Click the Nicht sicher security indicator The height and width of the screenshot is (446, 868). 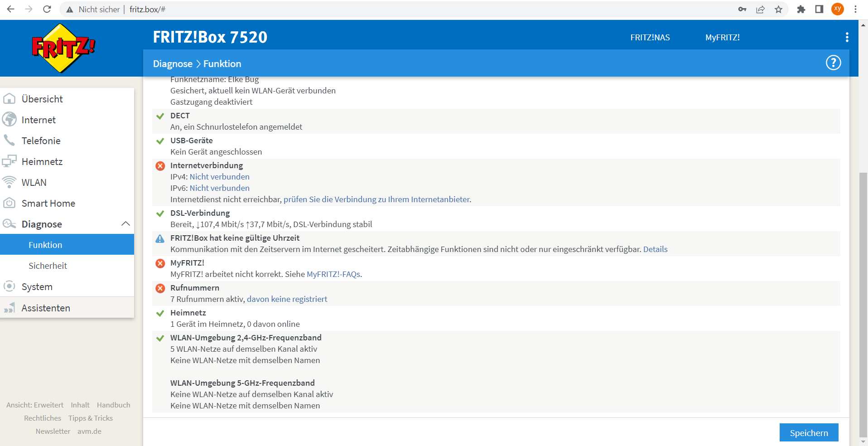click(93, 9)
